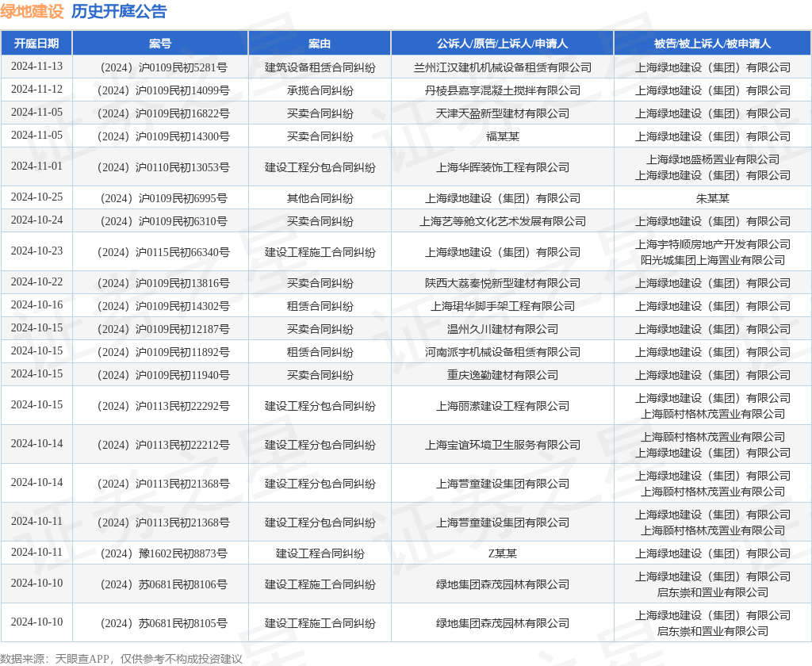
Task: Click plaintiff Z某某
Action: 502,553
